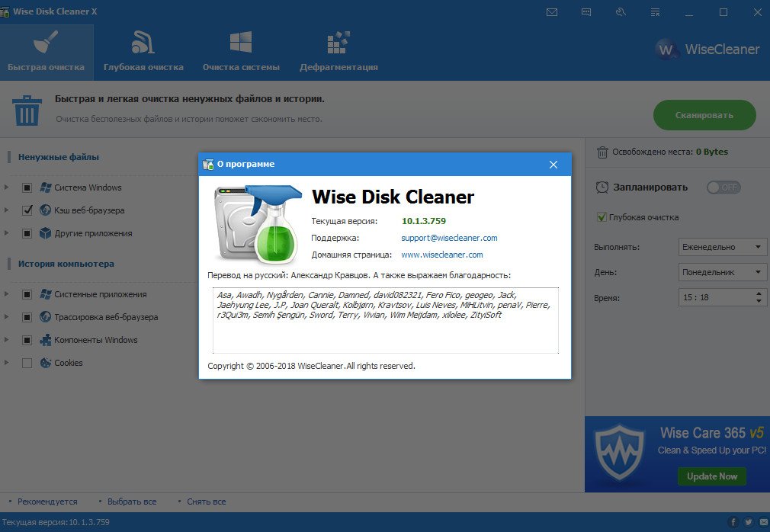The height and width of the screenshot is (532, 770).
Task: Expand the Cookies tree node
Action: pyautogui.click(x=6, y=363)
